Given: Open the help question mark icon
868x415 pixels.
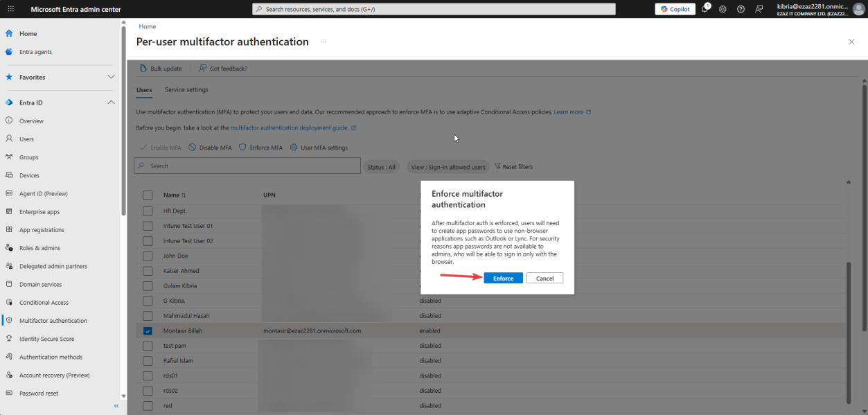Looking at the screenshot, I should [741, 9].
